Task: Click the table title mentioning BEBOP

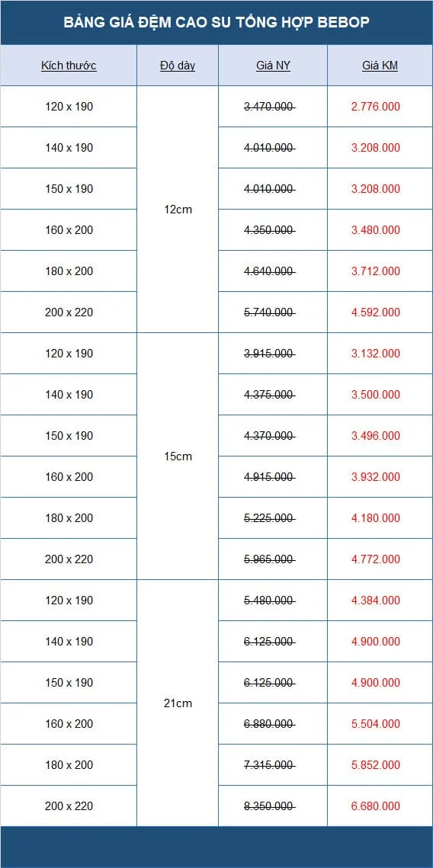Action: coord(216,22)
